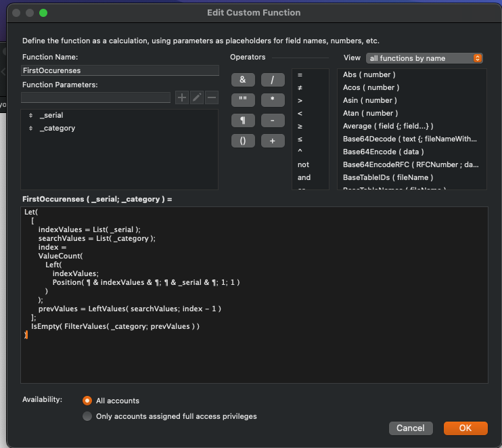Open the View functions dropdown
This screenshot has height=448, width=502.
tap(424, 58)
